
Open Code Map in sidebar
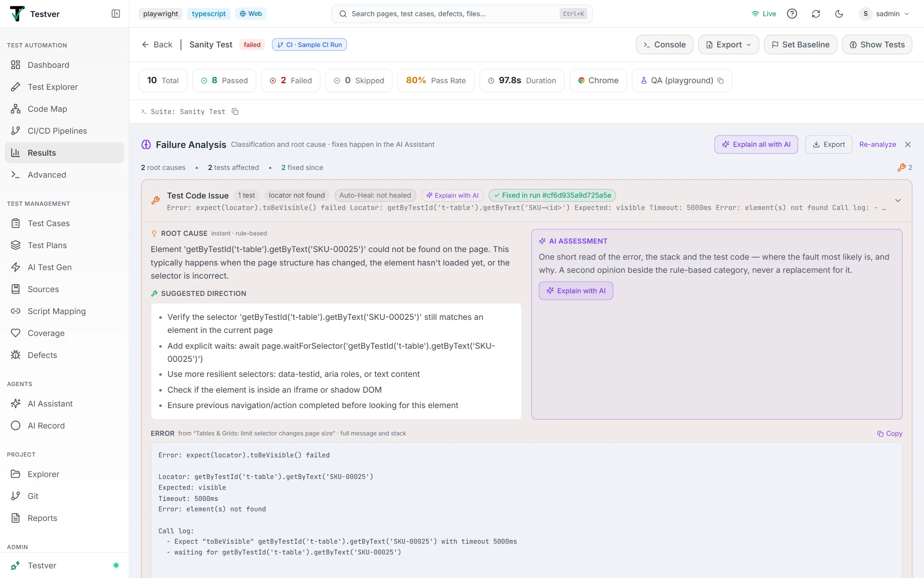[64, 109]
